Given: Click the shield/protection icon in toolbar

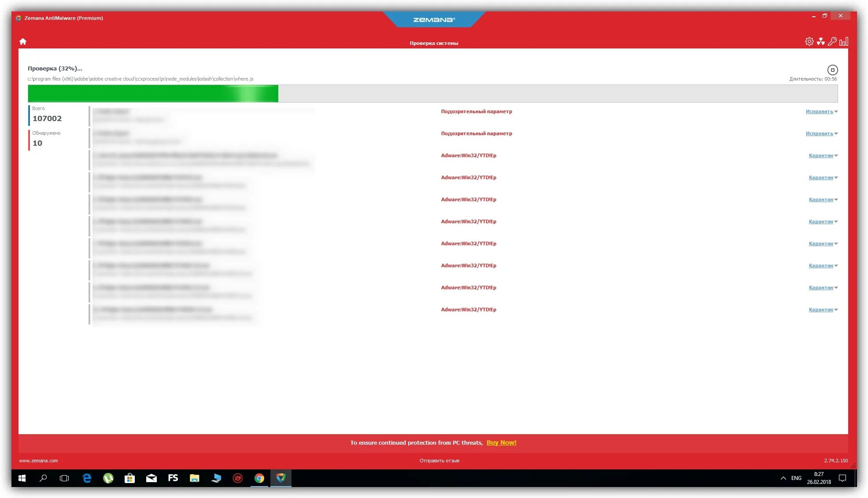Looking at the screenshot, I should tap(821, 41).
